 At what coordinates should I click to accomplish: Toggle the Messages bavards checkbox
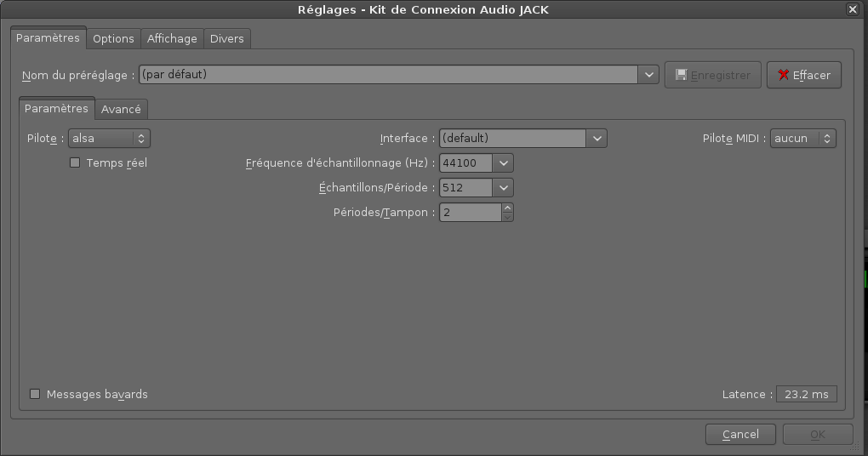(35, 394)
